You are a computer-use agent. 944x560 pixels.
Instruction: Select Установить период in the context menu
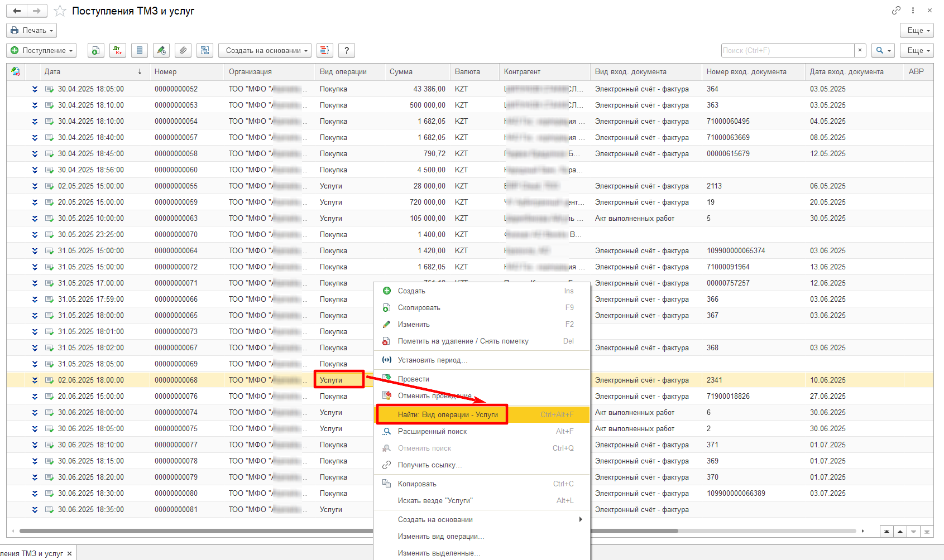481,360
